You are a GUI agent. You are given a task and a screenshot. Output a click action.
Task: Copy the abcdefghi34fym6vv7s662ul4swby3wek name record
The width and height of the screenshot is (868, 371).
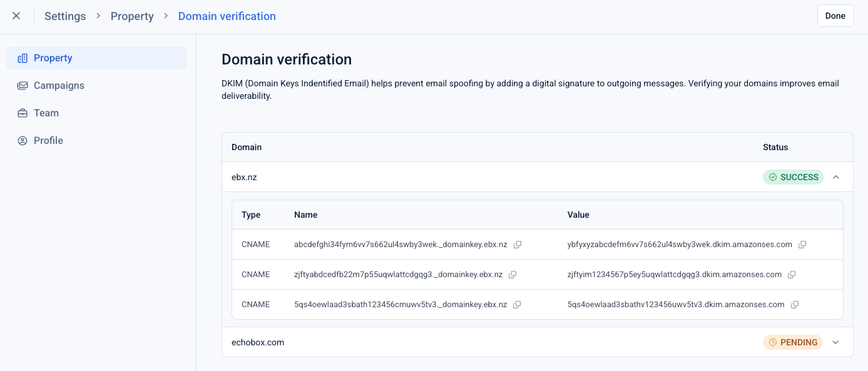click(518, 245)
